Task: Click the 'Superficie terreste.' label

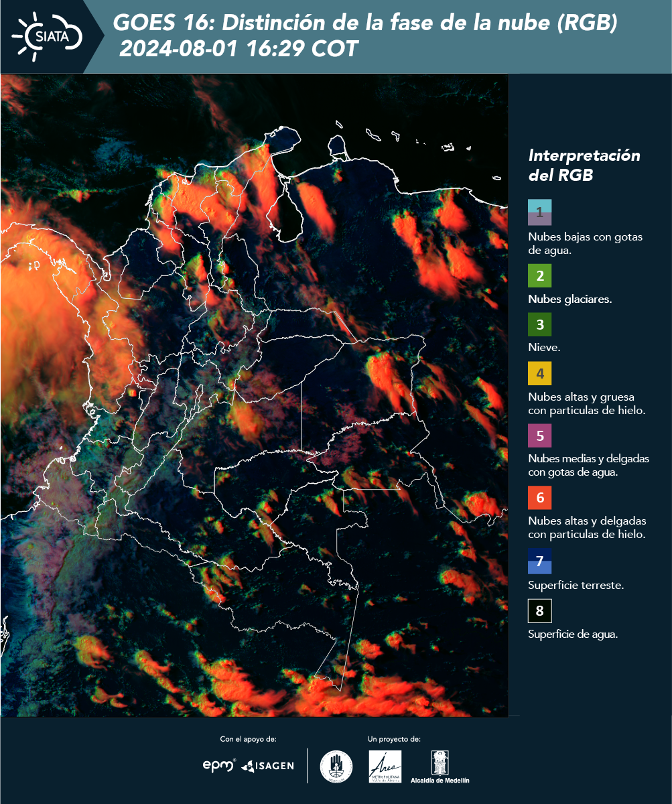Action: 576,585
